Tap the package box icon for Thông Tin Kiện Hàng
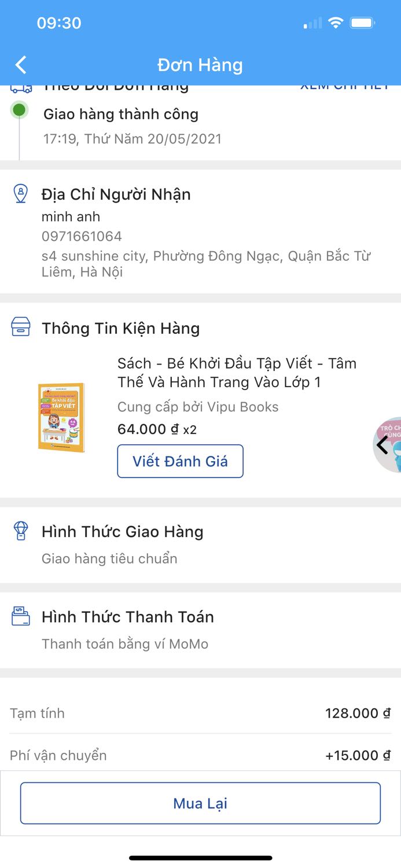 click(x=21, y=328)
